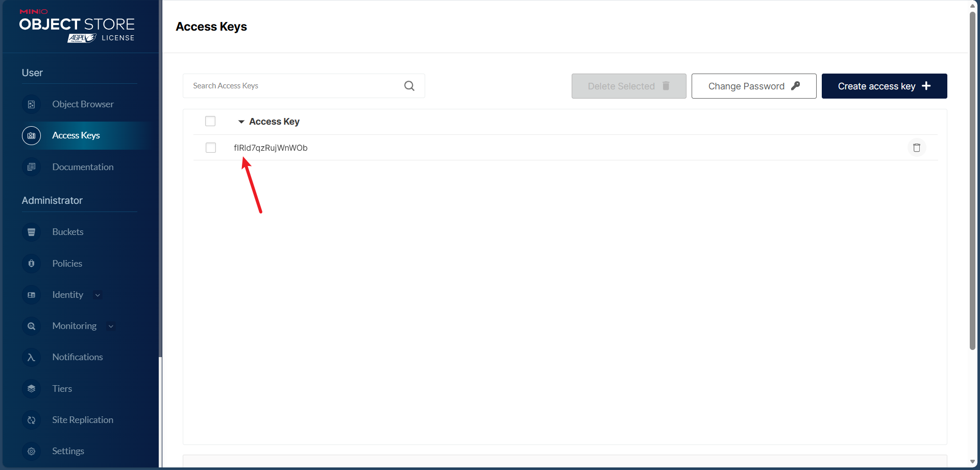Image resolution: width=980 pixels, height=470 pixels.
Task: Click the LICENSE link under logo
Action: [118, 38]
